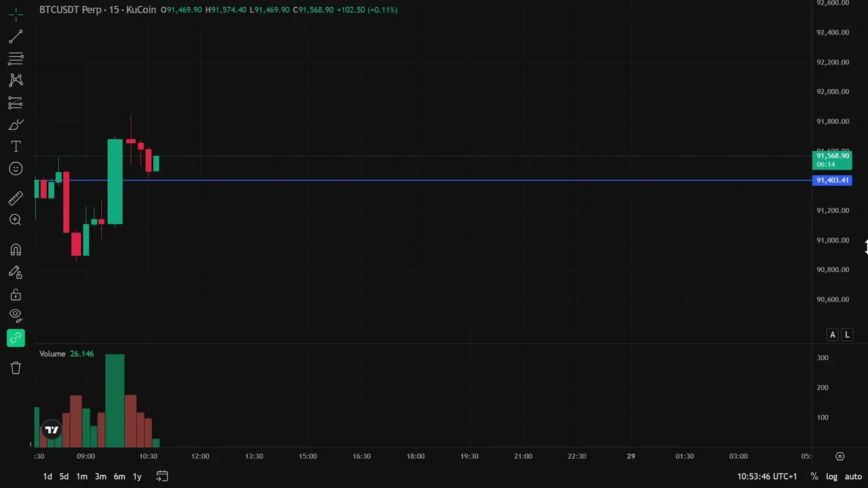The image size is (868, 488).
Task: Select the brush drawing tool
Action: tap(16, 125)
